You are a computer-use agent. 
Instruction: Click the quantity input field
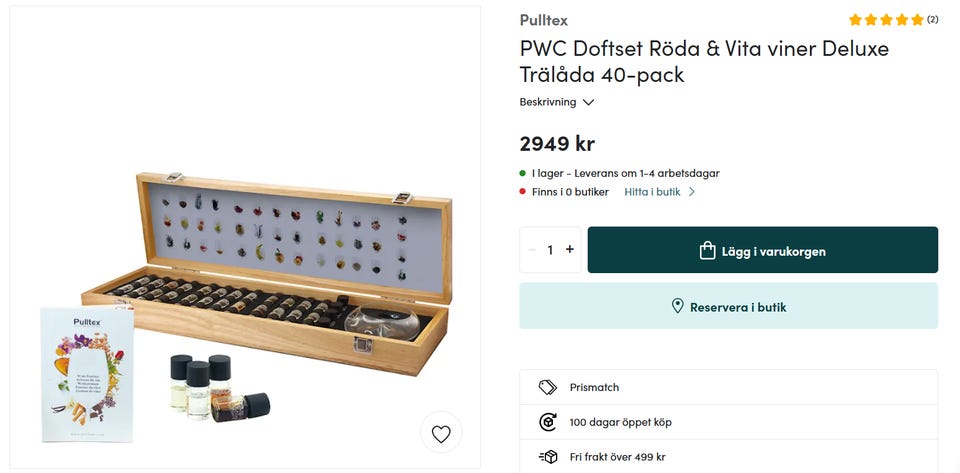(550, 250)
